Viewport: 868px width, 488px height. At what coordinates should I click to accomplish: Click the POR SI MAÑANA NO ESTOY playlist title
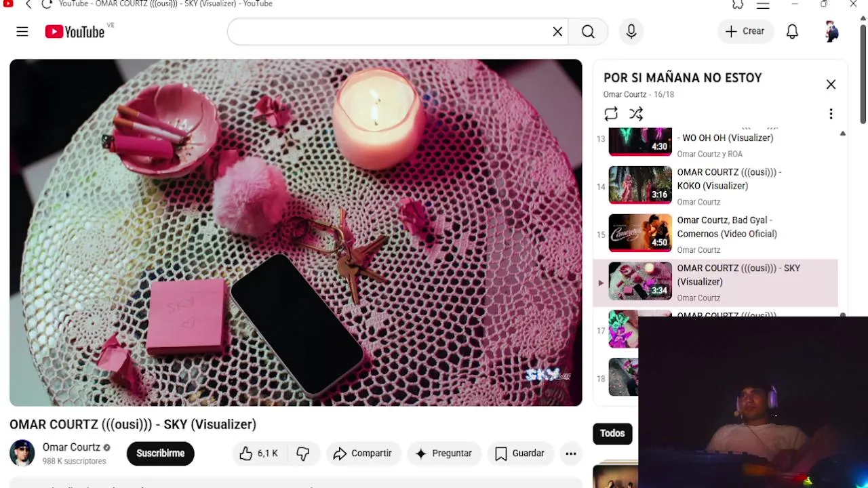[683, 78]
